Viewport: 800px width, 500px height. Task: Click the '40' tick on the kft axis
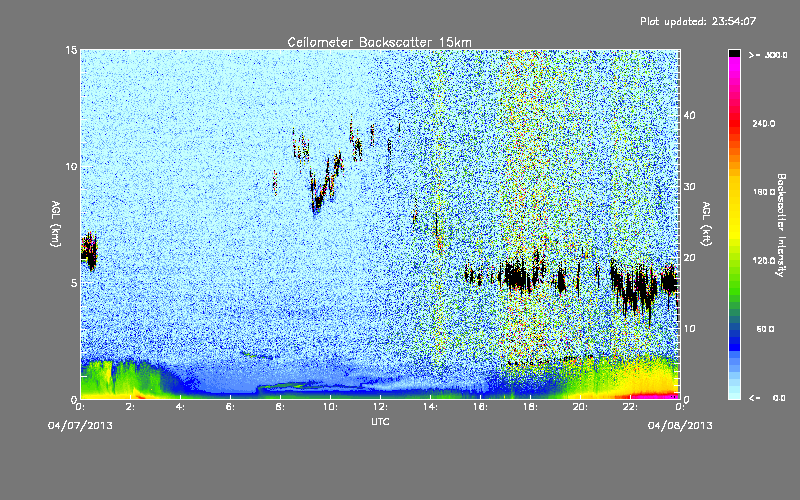coord(689,115)
